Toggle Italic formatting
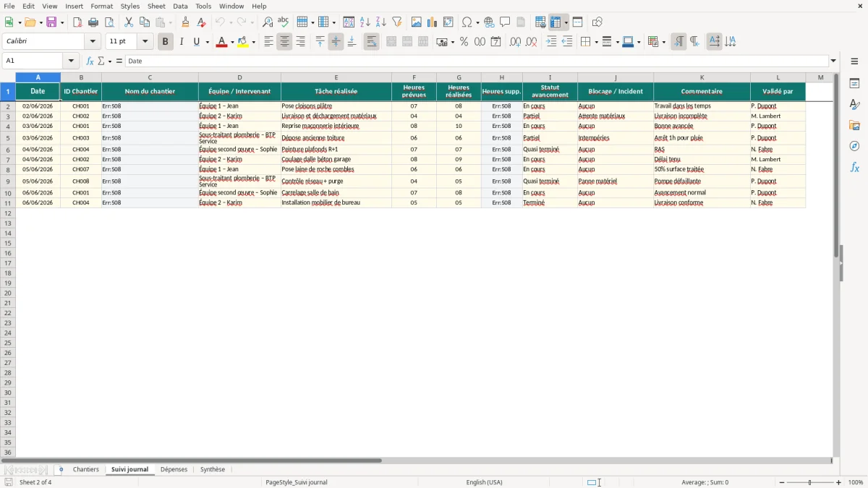Viewport: 868px width, 488px height. pyautogui.click(x=181, y=42)
